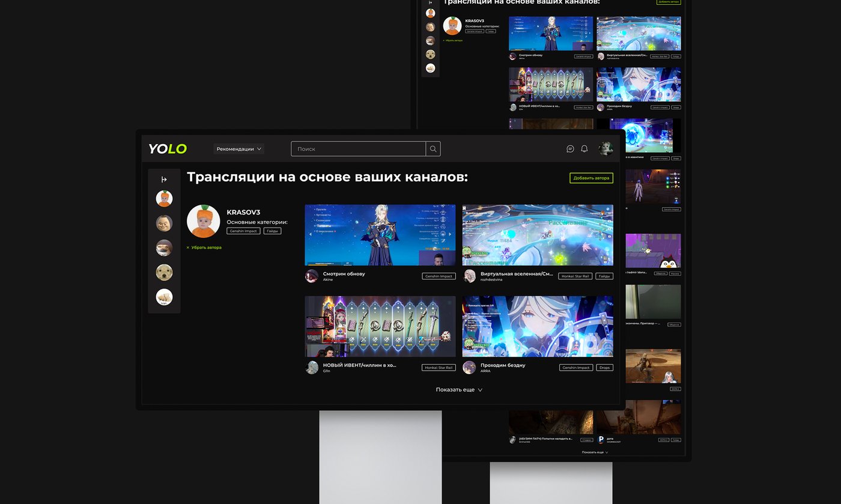The height and width of the screenshot is (504, 841).
Task: Focus the Поиск search field
Action: [359, 149]
